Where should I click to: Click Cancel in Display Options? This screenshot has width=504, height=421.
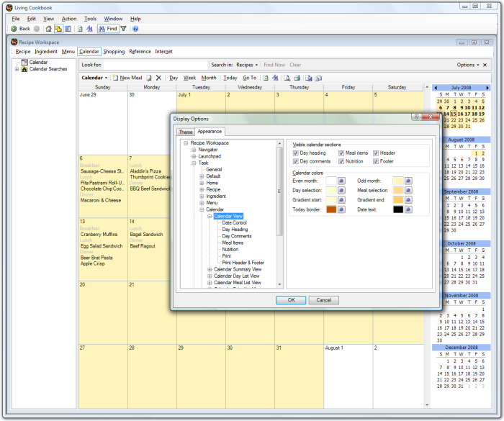coord(324,300)
